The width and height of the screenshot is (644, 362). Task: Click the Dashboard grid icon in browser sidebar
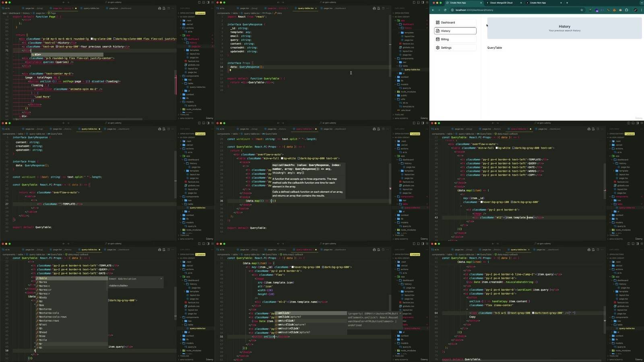pyautogui.click(x=438, y=23)
